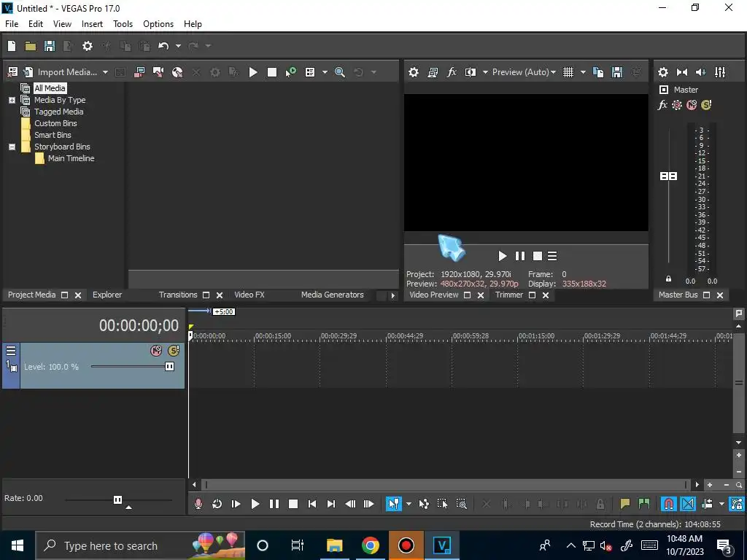Switch to the Explorer tab

click(107, 295)
